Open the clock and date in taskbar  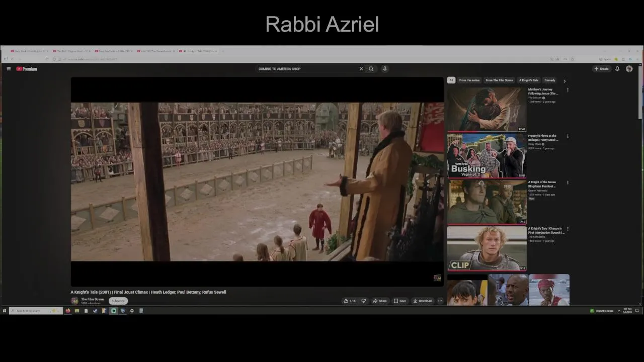[x=627, y=311]
